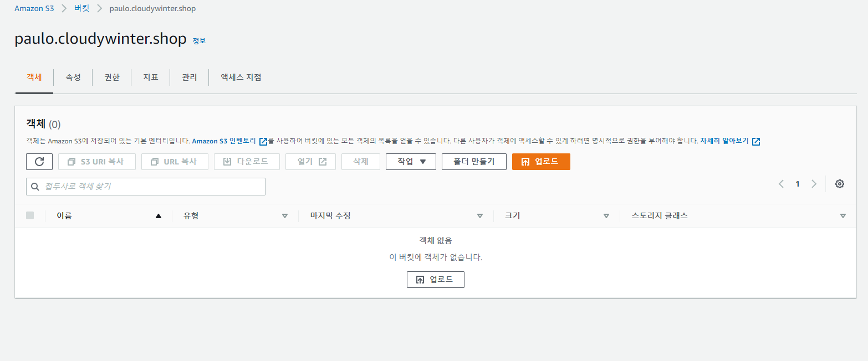Focus the 접두사로 객체 찾기 search field
This screenshot has width=868, height=361.
pos(146,187)
